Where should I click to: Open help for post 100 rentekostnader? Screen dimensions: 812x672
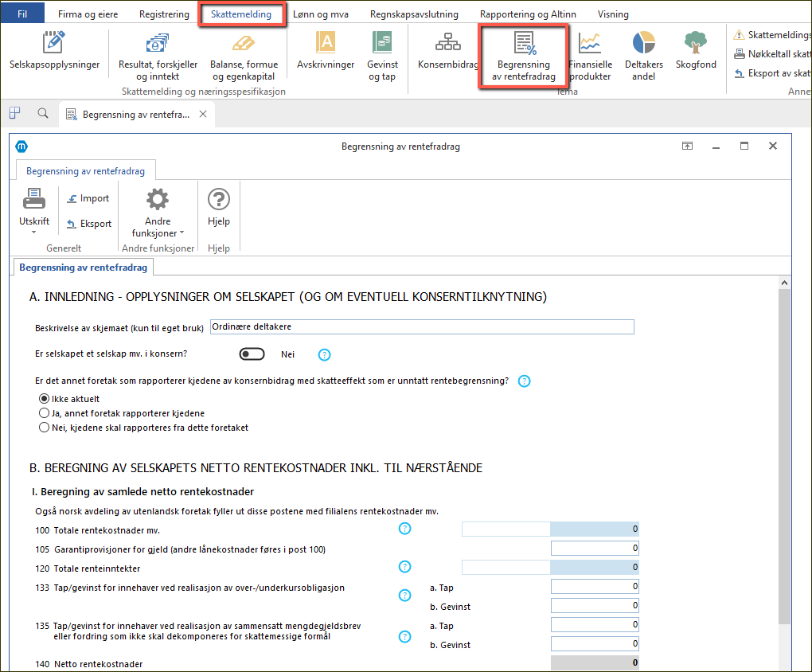[405, 529]
